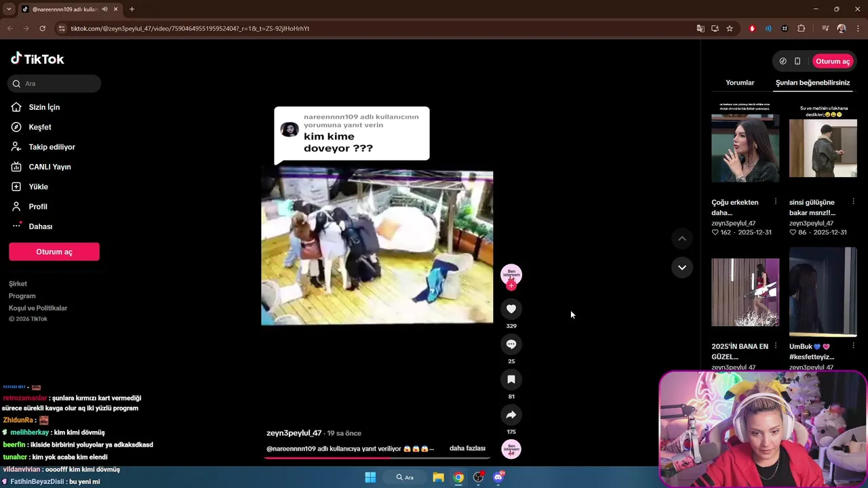Open the Windows Start button

(x=370, y=477)
